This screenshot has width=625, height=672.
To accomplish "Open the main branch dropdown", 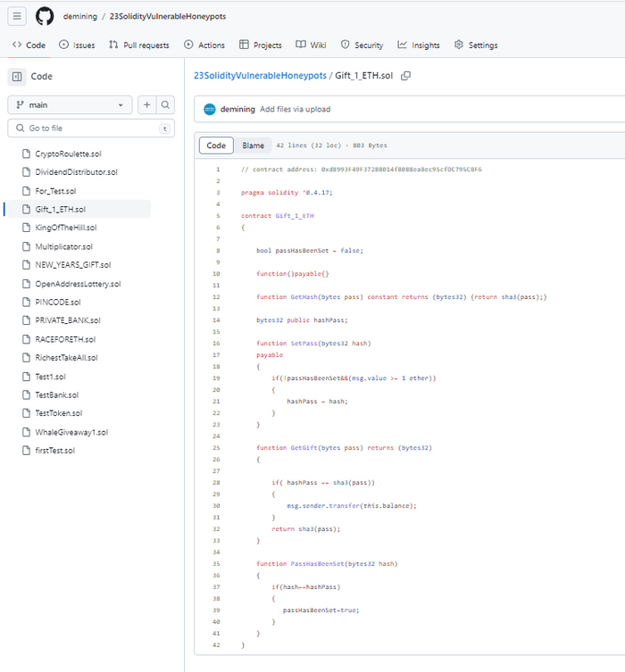I will 70,105.
